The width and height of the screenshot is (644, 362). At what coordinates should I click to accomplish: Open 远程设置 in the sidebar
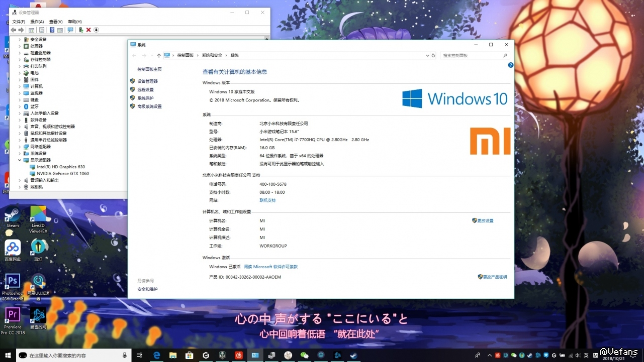tap(145, 90)
